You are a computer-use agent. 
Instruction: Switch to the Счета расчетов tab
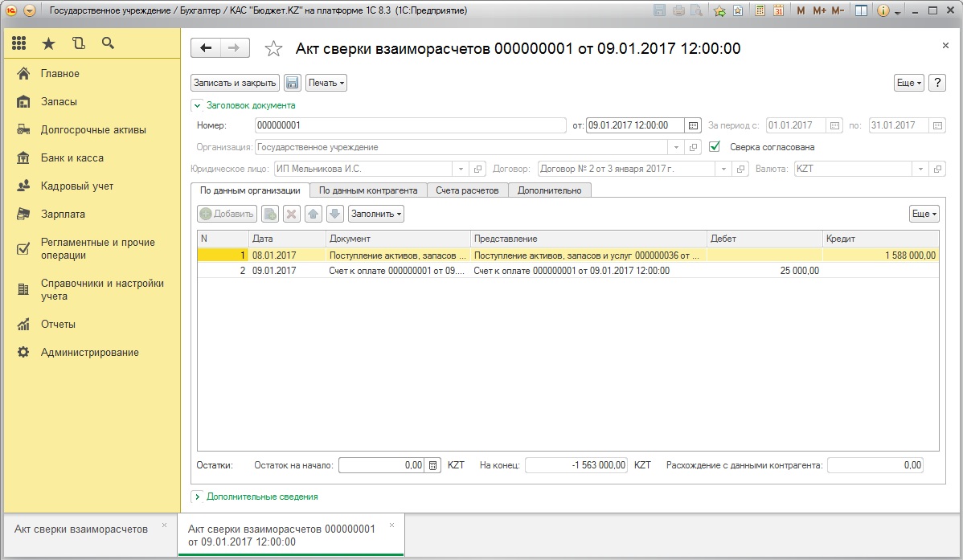click(467, 190)
